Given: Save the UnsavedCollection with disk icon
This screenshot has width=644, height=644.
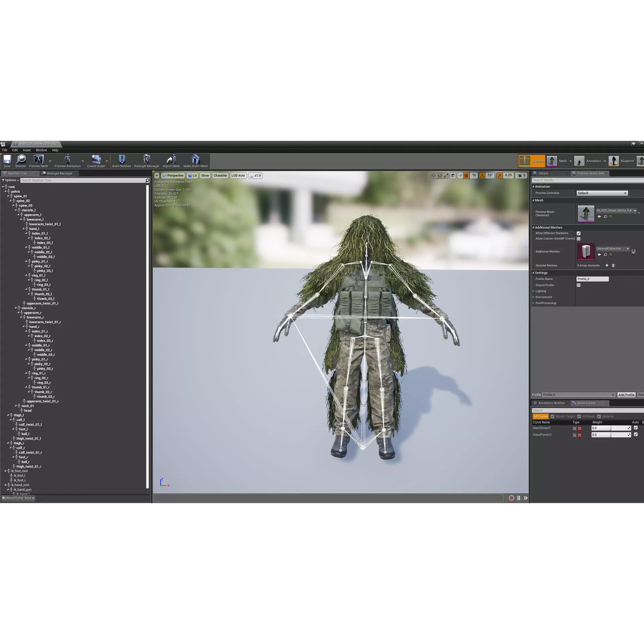Looking at the screenshot, I should [x=633, y=252].
